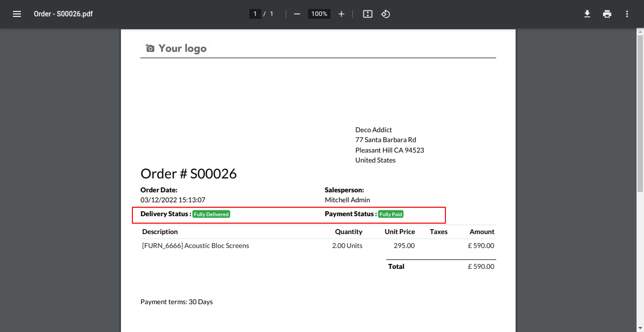Print the order document

pyautogui.click(x=607, y=14)
